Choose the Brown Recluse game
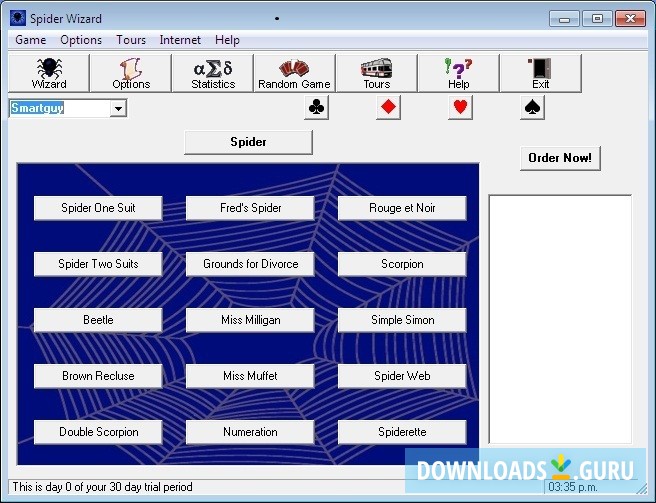This screenshot has height=503, width=656. [98, 376]
